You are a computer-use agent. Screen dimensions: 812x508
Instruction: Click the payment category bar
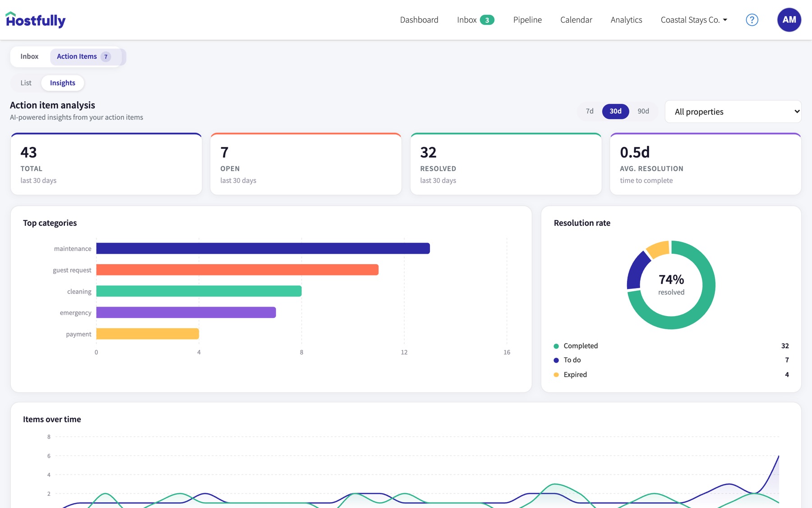pos(148,334)
